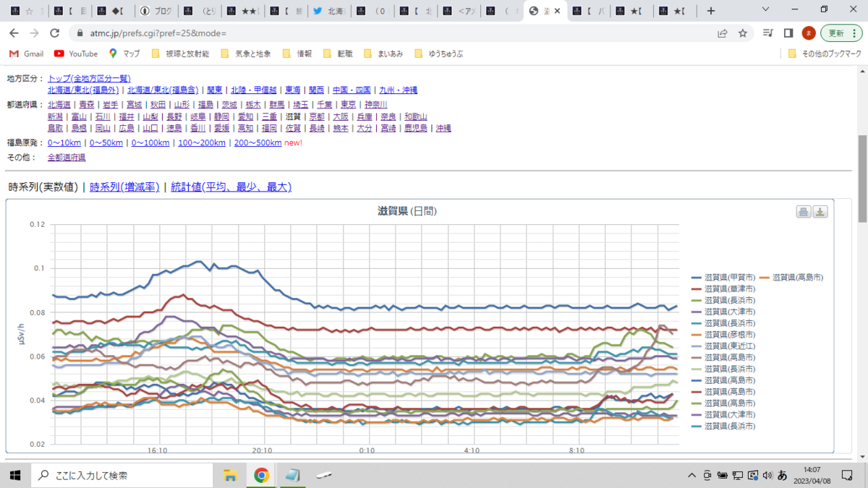Open Gmail bookmark

coord(26,53)
